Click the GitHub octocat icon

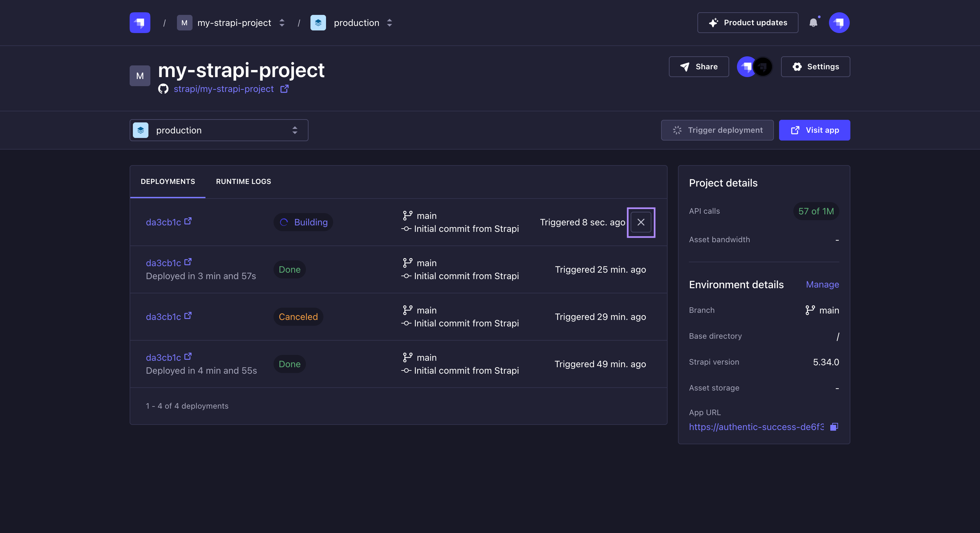[x=163, y=89]
